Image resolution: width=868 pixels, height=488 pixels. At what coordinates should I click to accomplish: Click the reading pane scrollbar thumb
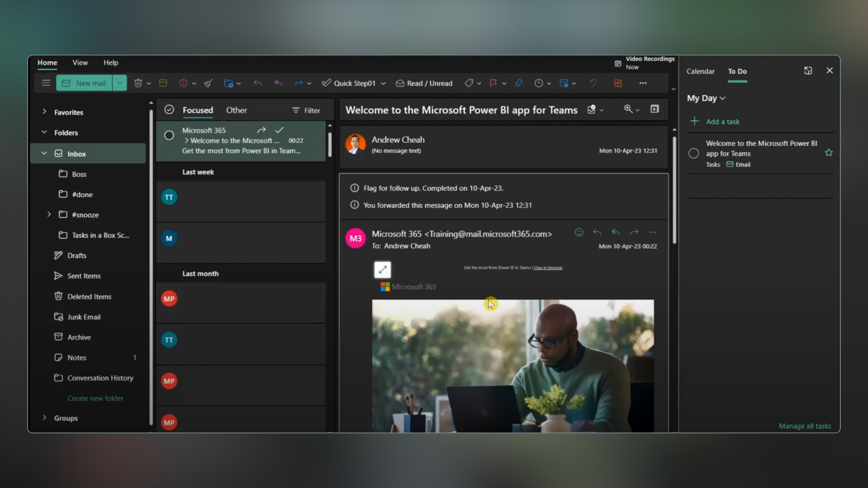(x=674, y=190)
